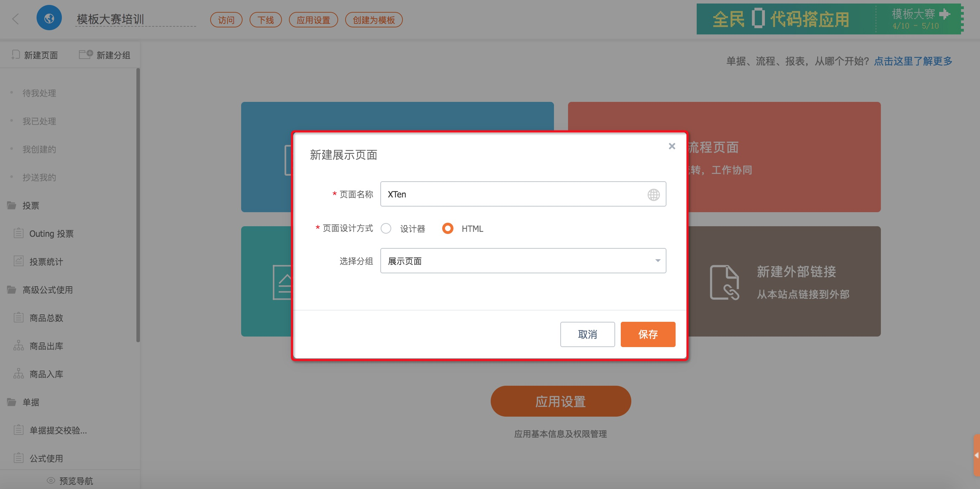The image size is (980, 489).
Task: Click the 投票统计 chart page icon
Action: (x=18, y=261)
